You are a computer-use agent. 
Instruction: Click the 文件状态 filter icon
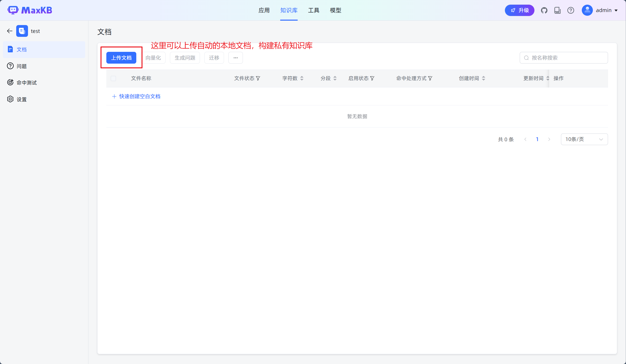[x=258, y=79]
